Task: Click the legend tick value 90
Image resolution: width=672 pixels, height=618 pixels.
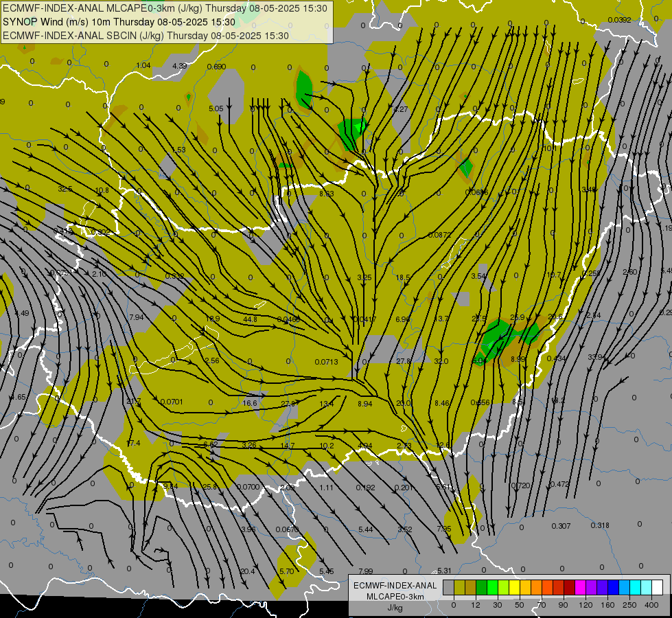Action: point(563,605)
